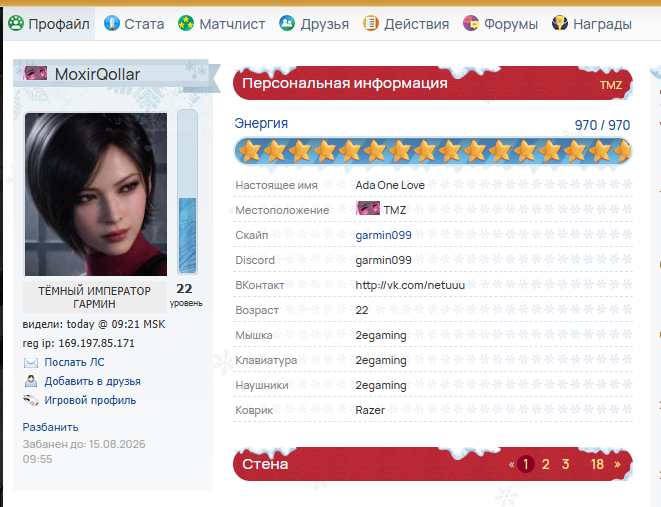Click the 2egaming Клавиатура value

click(381, 360)
